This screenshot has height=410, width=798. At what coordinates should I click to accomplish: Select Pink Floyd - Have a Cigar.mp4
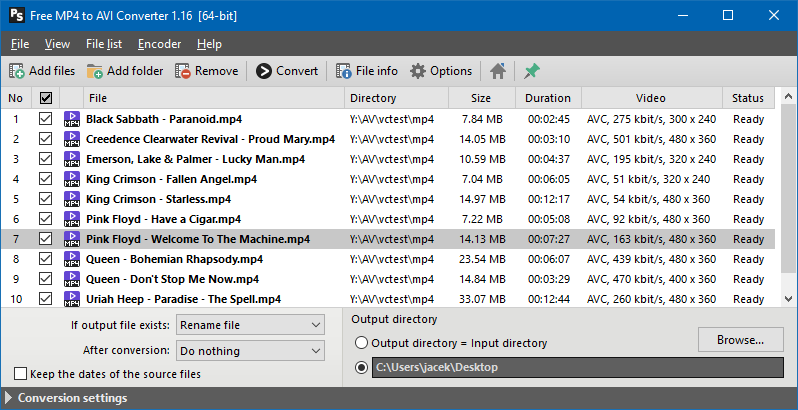click(x=163, y=219)
